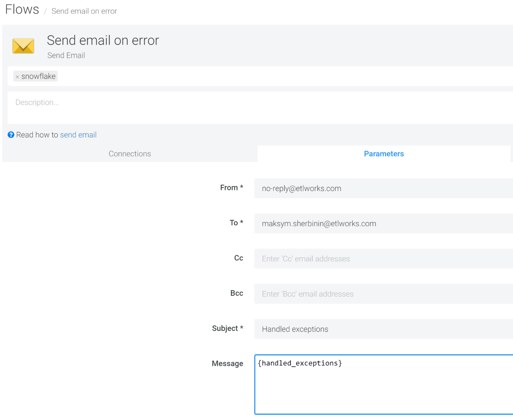Select the Parameters tab
This screenshot has height=420, width=513.
click(x=384, y=154)
